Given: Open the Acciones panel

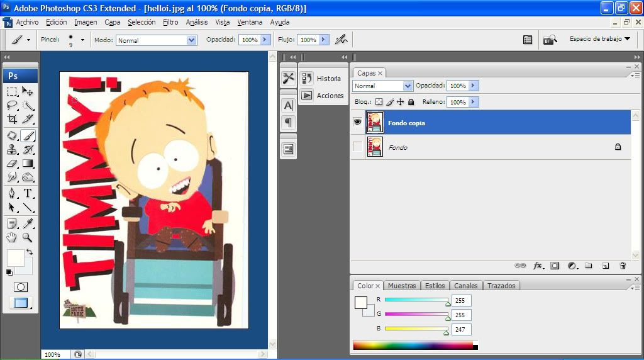Looking at the screenshot, I should pos(323,95).
